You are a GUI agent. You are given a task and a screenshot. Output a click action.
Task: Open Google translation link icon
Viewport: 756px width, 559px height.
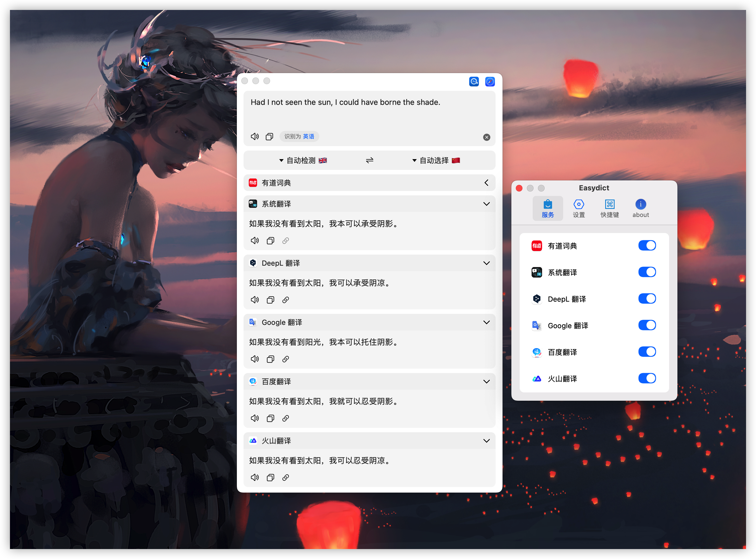(x=286, y=359)
